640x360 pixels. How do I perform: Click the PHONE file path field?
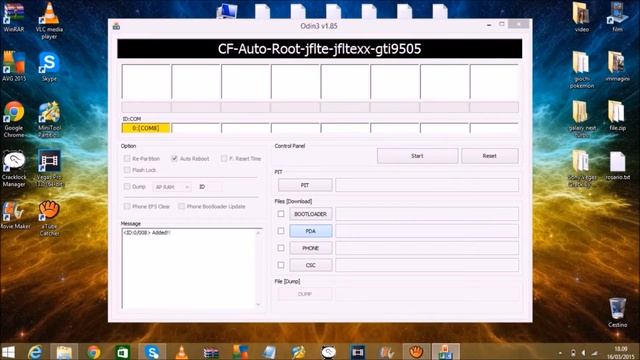pyautogui.click(x=427, y=248)
